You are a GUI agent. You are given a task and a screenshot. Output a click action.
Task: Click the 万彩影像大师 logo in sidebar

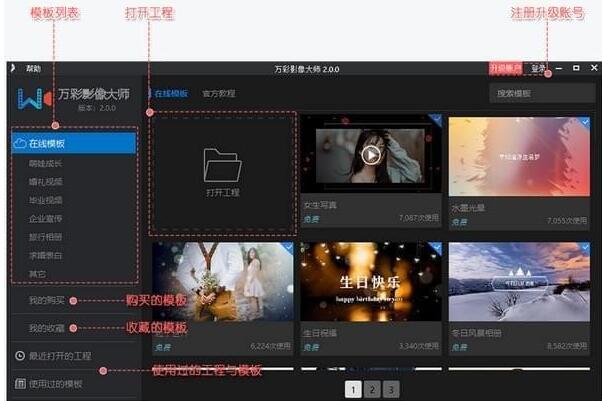(x=35, y=99)
